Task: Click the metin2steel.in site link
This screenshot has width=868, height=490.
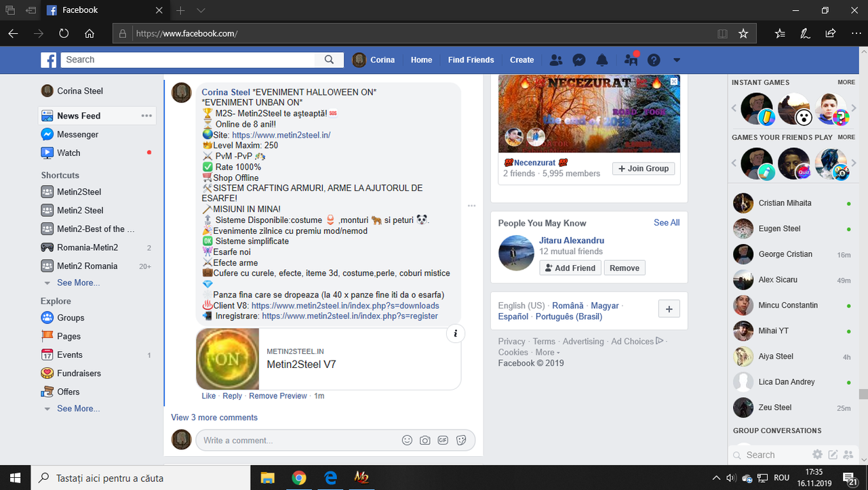Action: pyautogui.click(x=281, y=135)
